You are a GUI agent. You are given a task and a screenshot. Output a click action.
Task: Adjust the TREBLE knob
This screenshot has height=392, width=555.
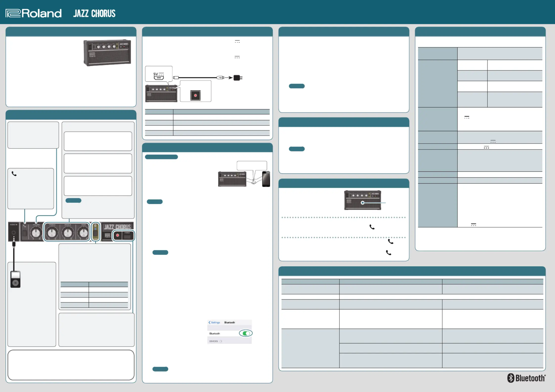52,233
